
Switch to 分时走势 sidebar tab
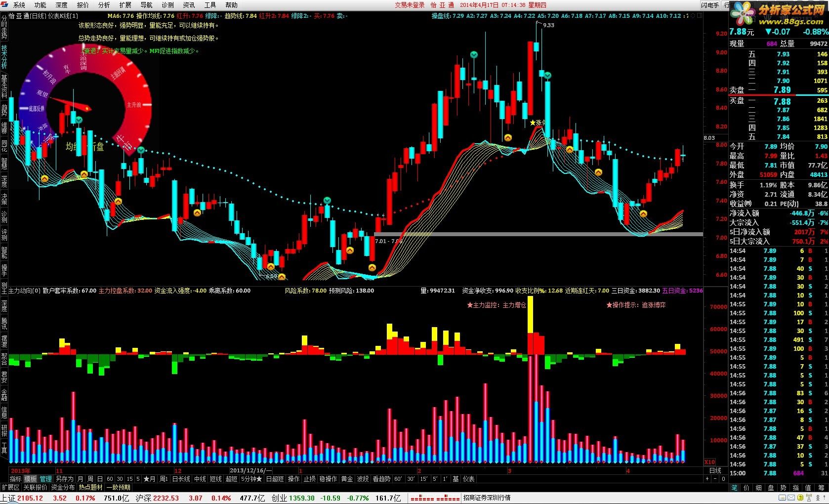(x=4, y=27)
